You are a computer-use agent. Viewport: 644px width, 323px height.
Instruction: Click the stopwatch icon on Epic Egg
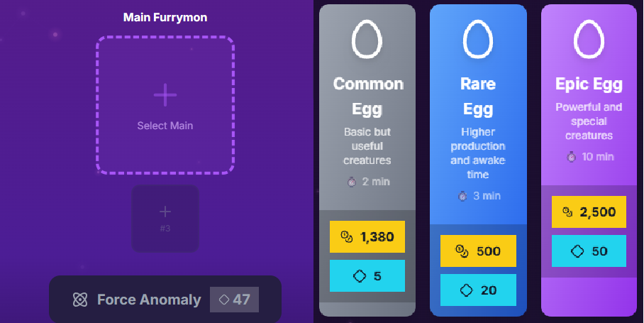(x=572, y=156)
